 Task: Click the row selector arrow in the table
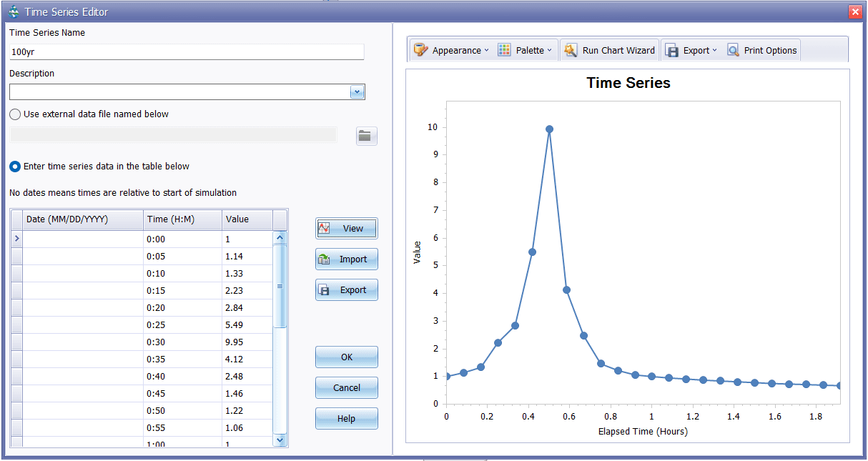(16, 239)
